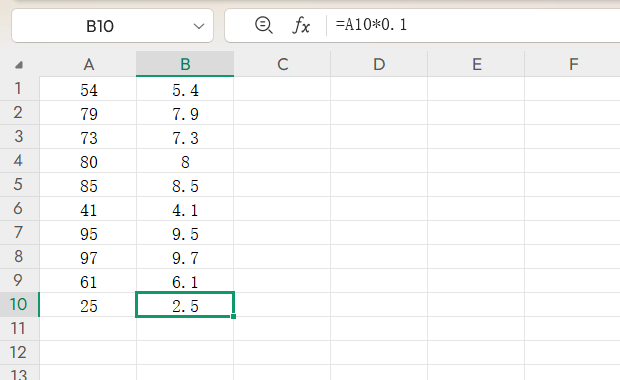Open the fx insert function dialog

coord(301,26)
